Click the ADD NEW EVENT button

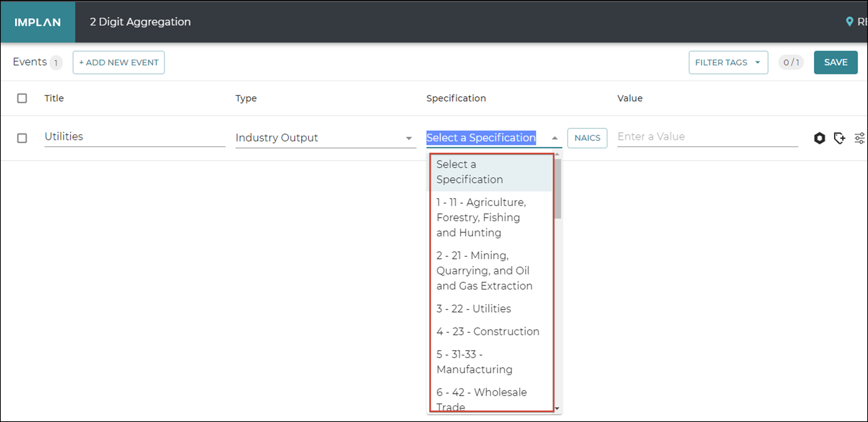119,62
